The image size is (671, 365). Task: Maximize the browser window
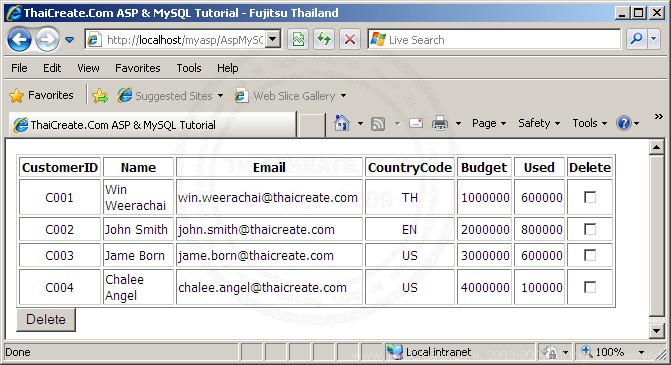point(638,13)
